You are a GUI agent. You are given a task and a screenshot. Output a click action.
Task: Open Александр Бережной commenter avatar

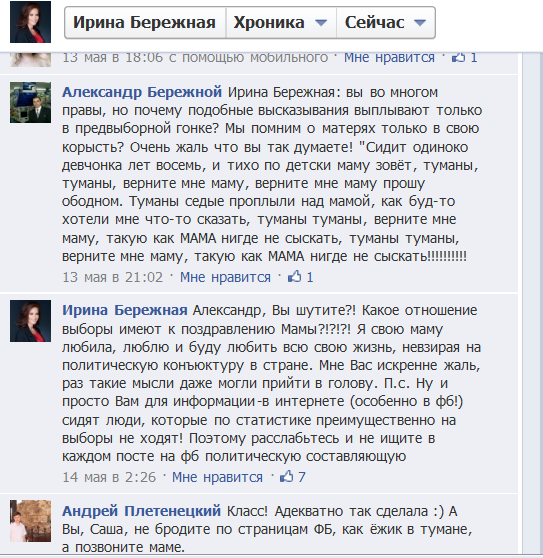[30, 102]
